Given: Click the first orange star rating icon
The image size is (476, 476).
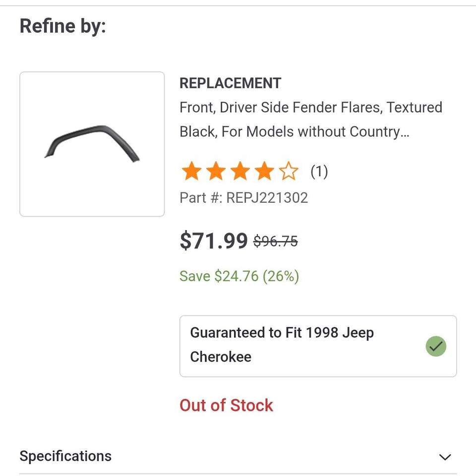Looking at the screenshot, I should (191, 171).
